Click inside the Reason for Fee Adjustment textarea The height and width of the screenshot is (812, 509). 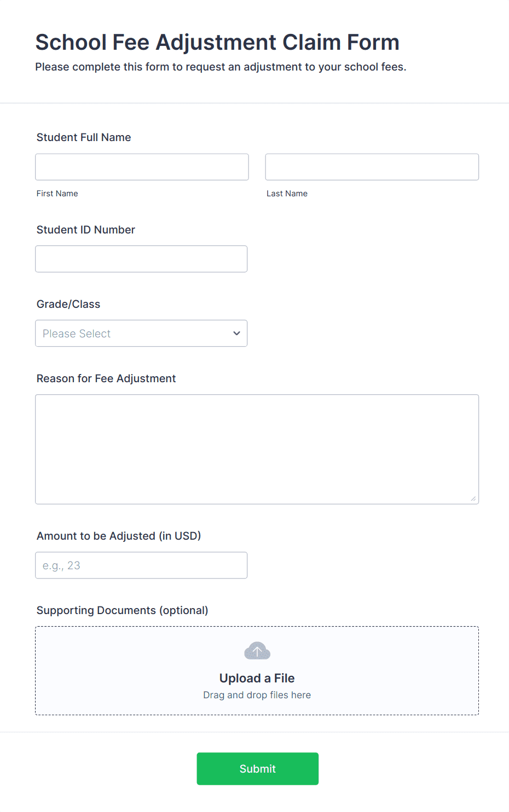pyautogui.click(x=257, y=449)
